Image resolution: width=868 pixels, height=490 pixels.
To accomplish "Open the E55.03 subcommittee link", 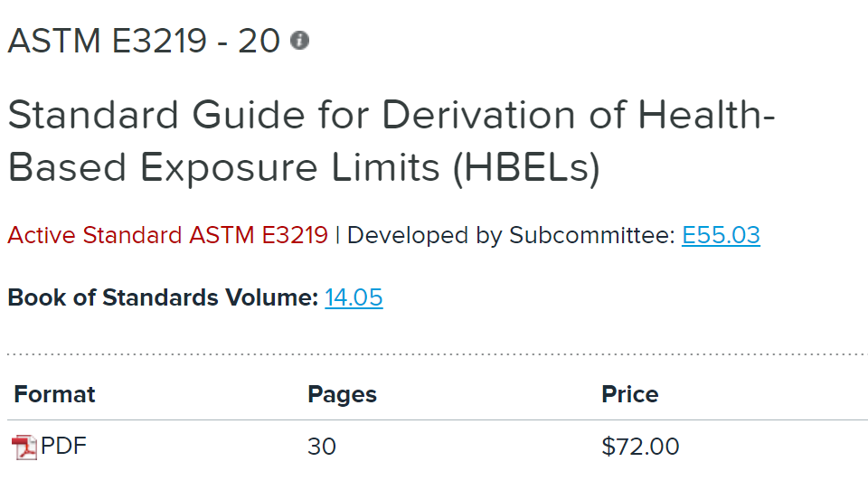I will 721,236.
